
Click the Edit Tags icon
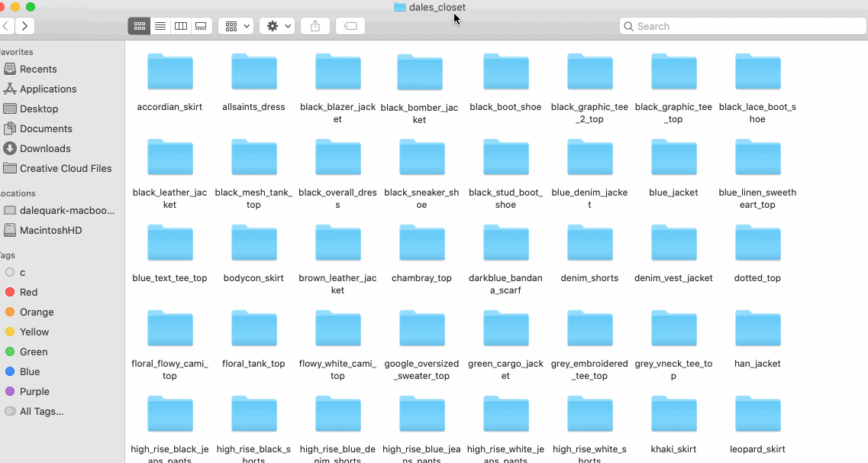(x=350, y=25)
